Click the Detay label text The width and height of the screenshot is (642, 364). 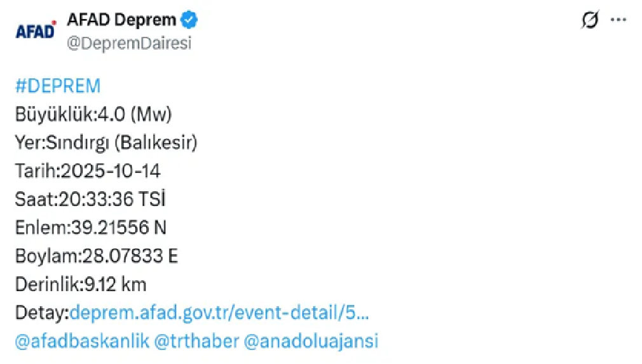coord(41,313)
